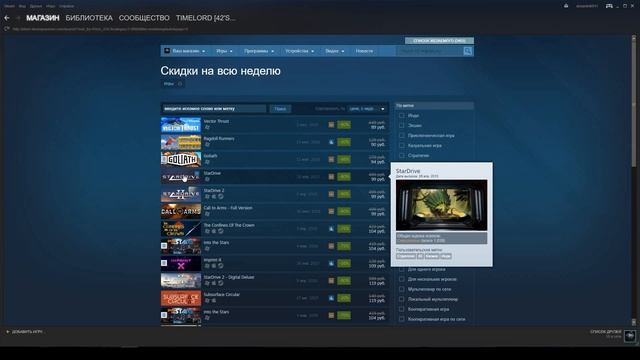The image size is (640, 360).
Task: Click the back arrow in Steam navigation
Action: (7, 18)
